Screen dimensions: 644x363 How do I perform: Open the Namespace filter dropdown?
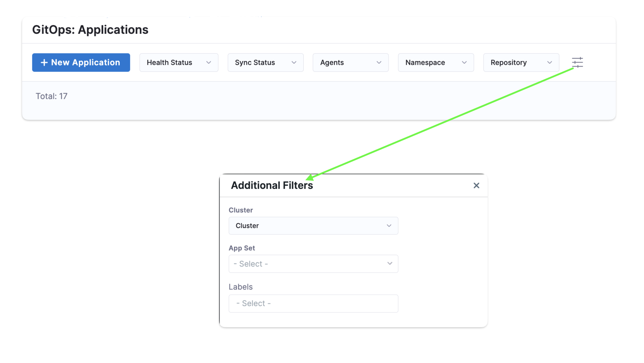pyautogui.click(x=435, y=62)
